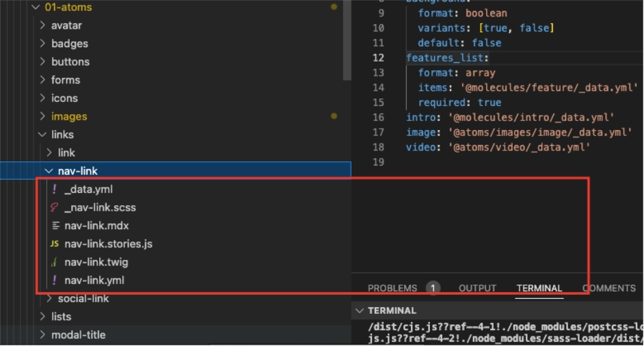Click the 'required: true' line

click(459, 103)
